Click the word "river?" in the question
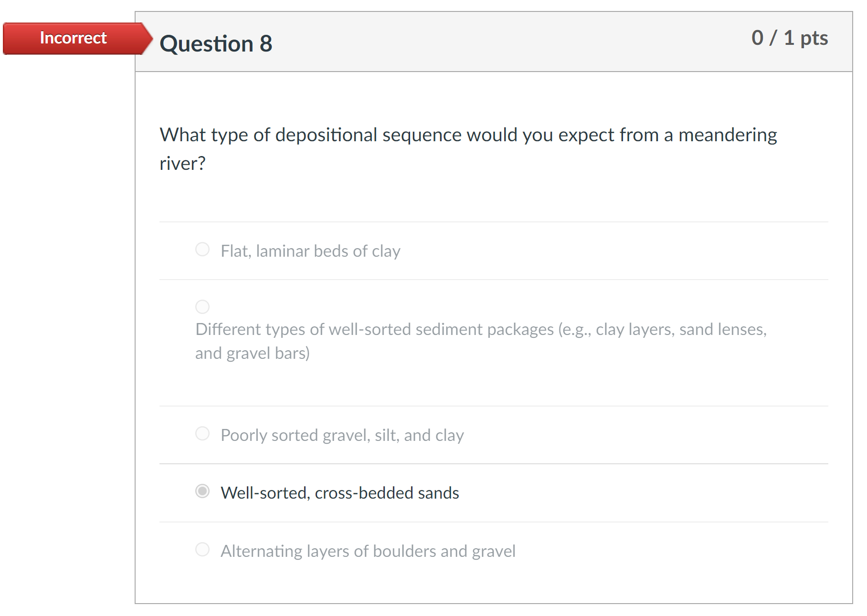Viewport: 867px width, 616px height. click(182, 164)
